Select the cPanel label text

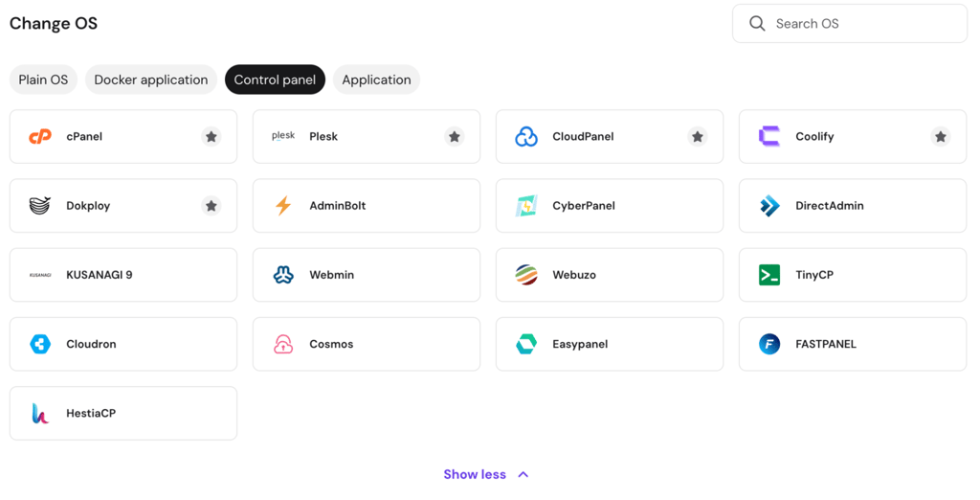(x=84, y=136)
